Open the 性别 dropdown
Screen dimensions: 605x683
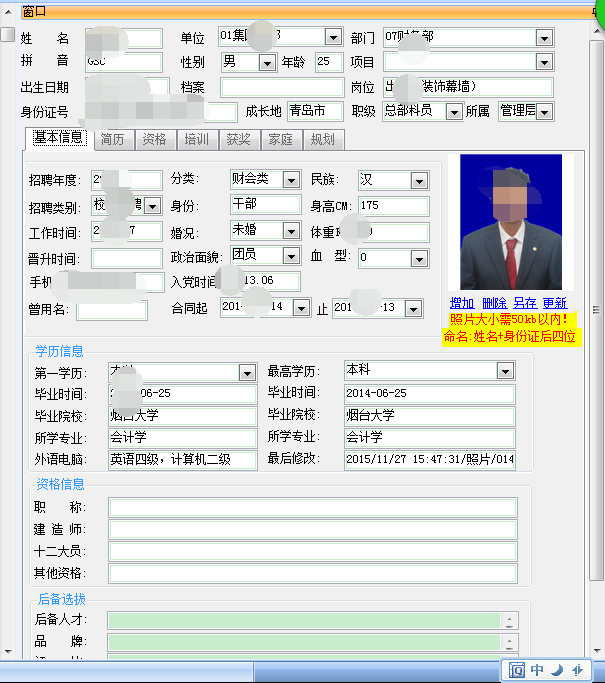267,64
